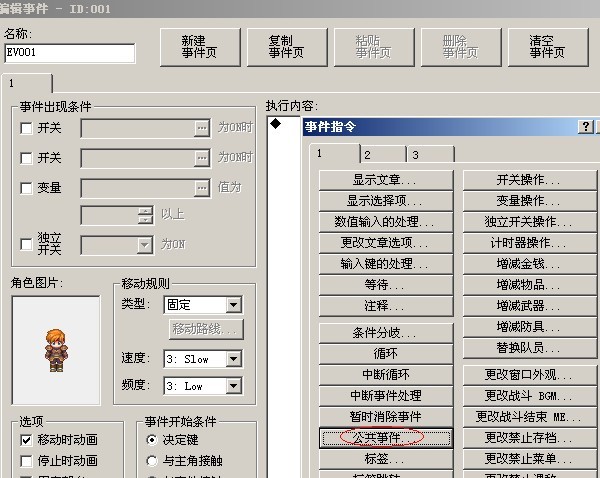
Task: Enable the 独立开关 condition checkbox
Action: (26, 244)
